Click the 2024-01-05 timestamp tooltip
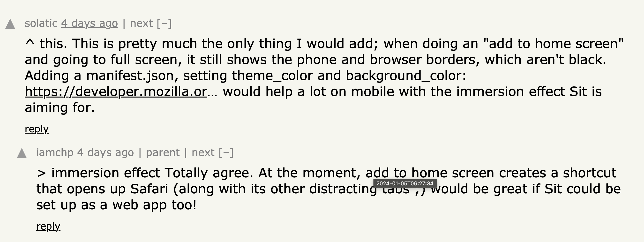 click(x=405, y=183)
